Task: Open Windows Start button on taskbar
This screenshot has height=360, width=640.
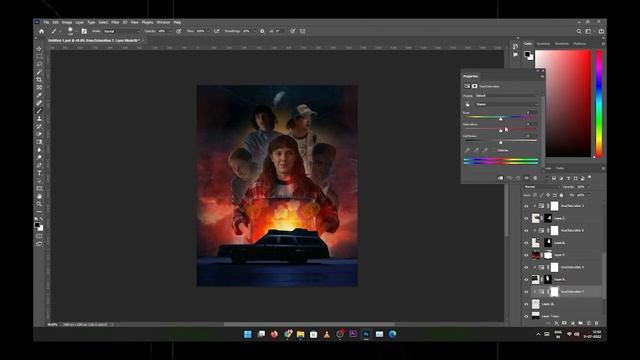Action: [247, 334]
